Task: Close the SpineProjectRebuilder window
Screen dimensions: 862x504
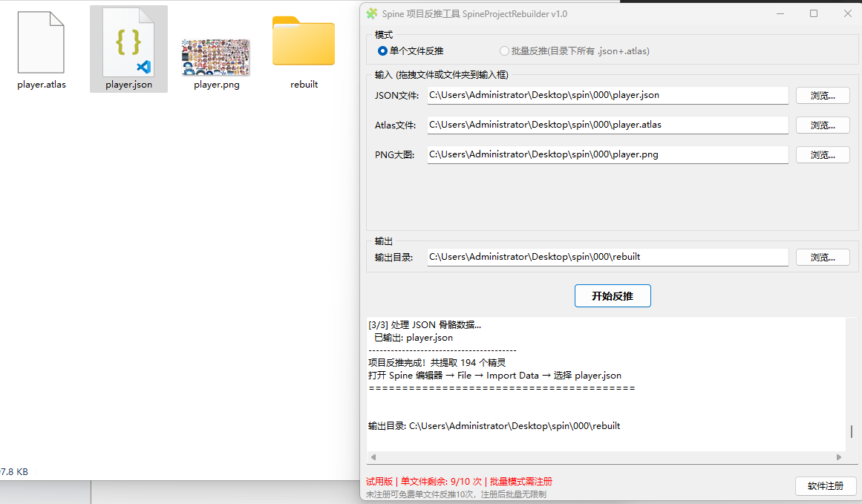Action: click(848, 14)
